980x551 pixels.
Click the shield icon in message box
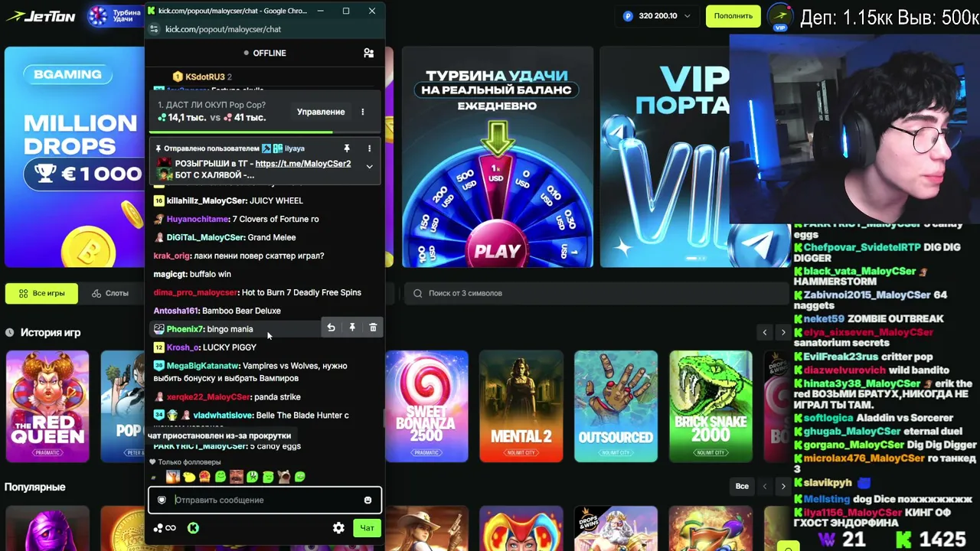[162, 500]
